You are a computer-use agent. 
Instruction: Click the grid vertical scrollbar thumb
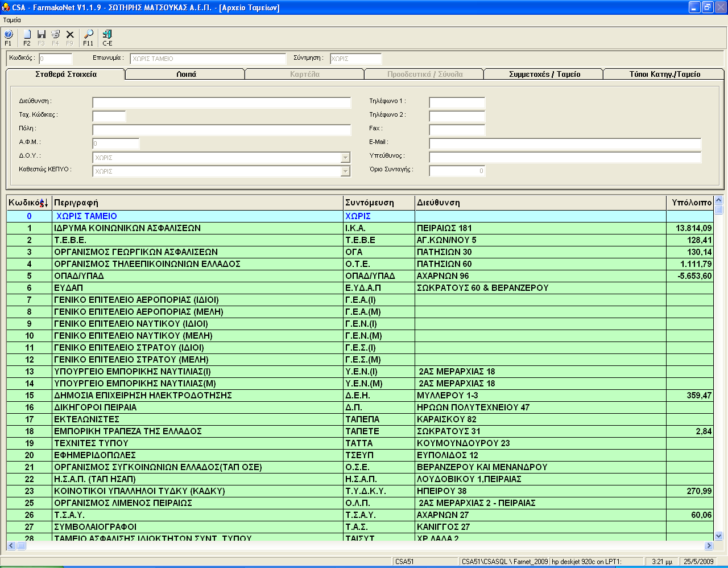coord(718,209)
